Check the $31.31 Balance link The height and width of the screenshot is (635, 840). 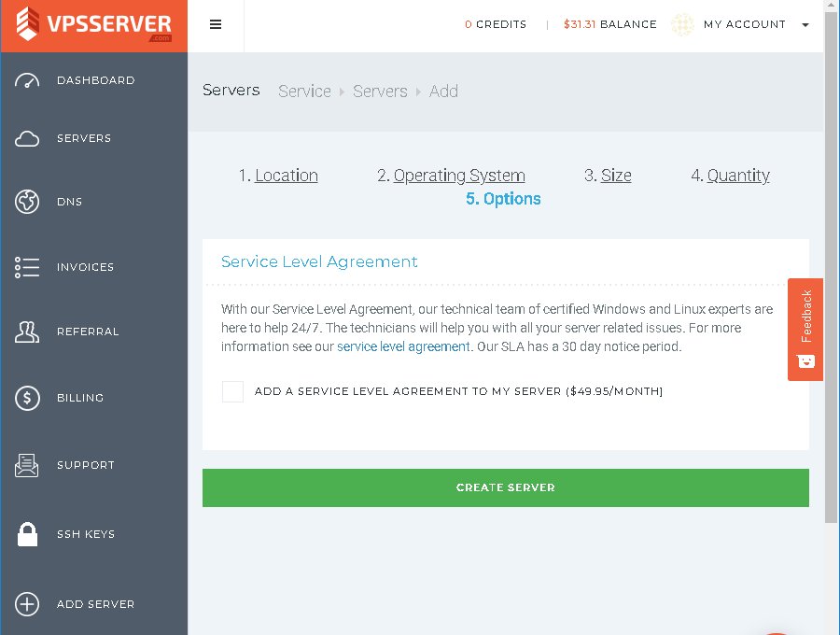(610, 24)
